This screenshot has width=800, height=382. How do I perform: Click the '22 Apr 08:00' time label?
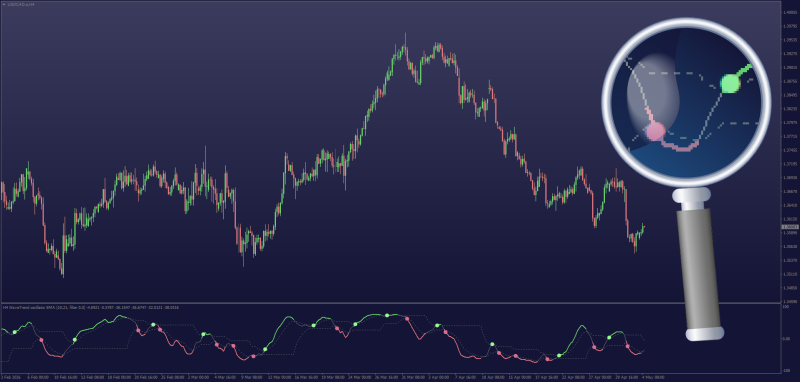pos(573,377)
